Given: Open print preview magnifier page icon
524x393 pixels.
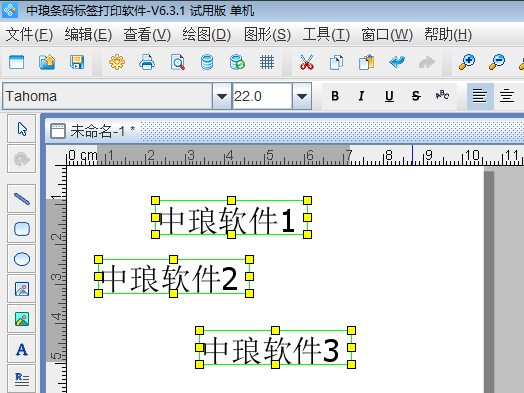Looking at the screenshot, I should tap(177, 62).
